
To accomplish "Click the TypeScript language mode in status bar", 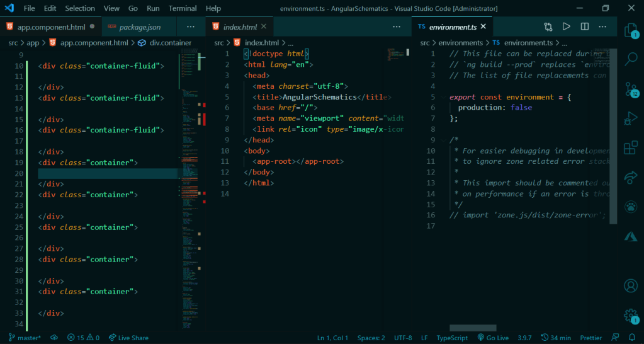I will click(x=452, y=338).
